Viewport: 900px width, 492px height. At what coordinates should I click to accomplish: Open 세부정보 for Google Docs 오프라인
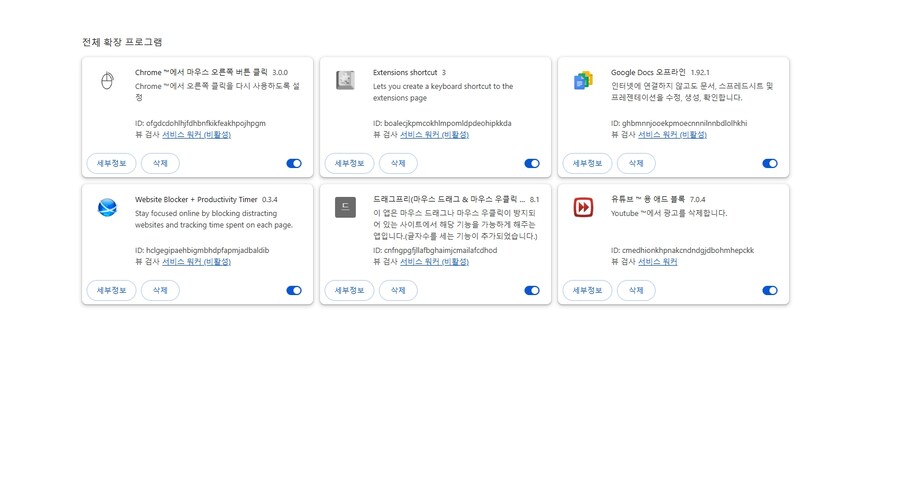tap(587, 164)
